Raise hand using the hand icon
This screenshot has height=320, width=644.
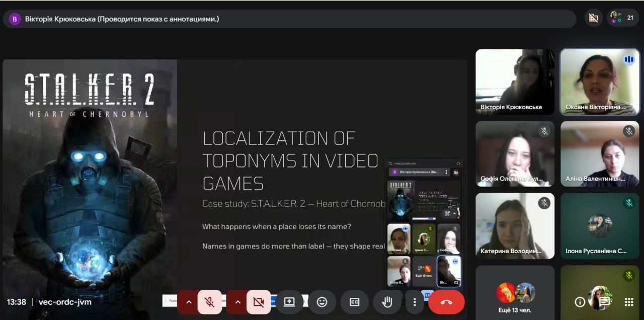(x=387, y=302)
